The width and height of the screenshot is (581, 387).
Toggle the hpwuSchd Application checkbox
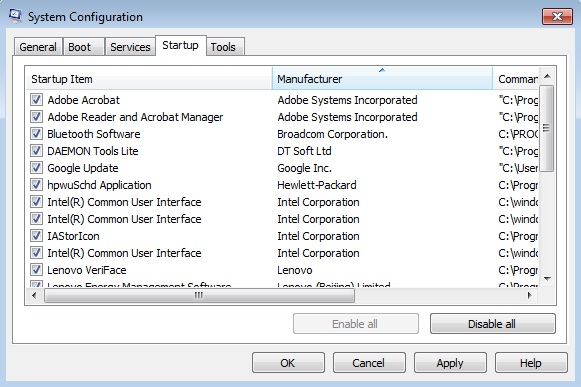[x=36, y=185]
